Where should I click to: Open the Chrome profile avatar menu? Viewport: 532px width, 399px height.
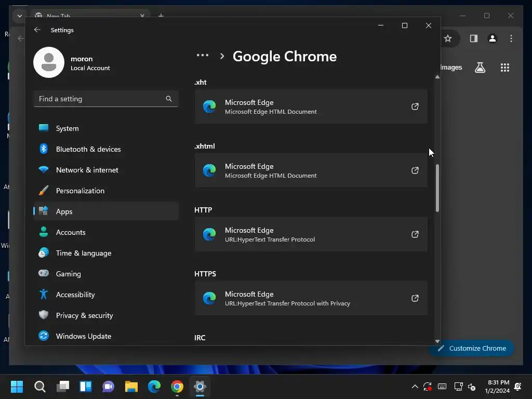pyautogui.click(x=493, y=38)
